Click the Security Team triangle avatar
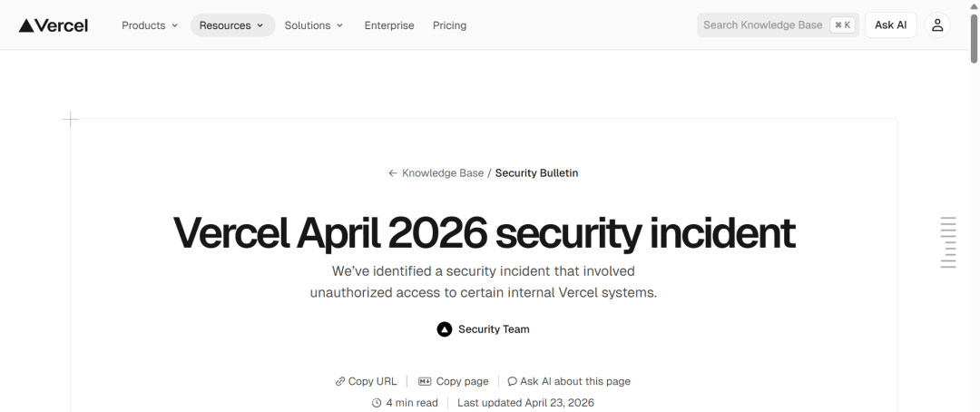 point(445,329)
